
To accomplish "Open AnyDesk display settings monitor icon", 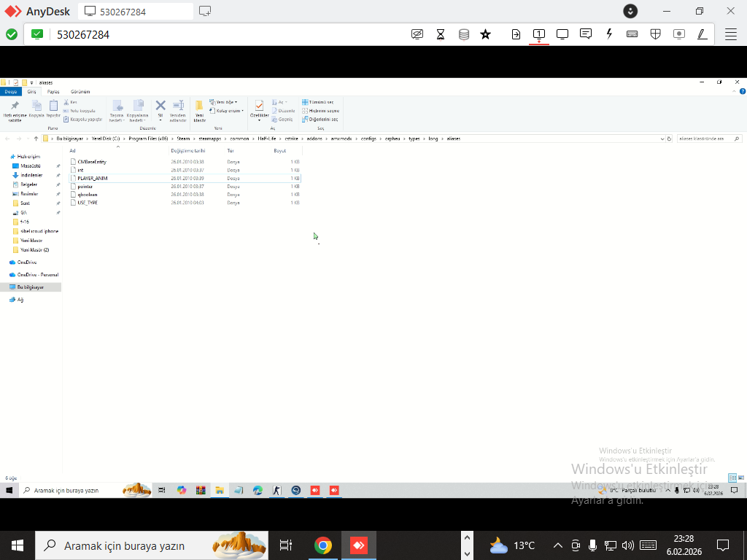I will 562,34.
